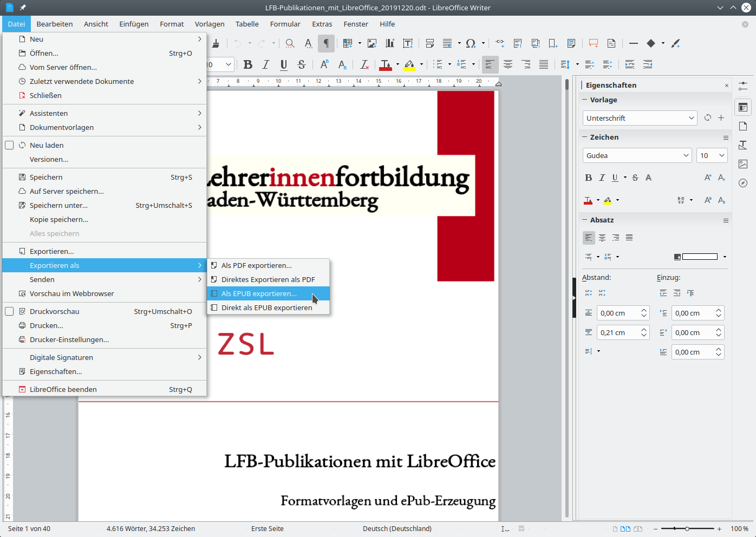Click the Strikethrough icon in toolbar
This screenshot has width=756, height=537.
pyautogui.click(x=302, y=64)
